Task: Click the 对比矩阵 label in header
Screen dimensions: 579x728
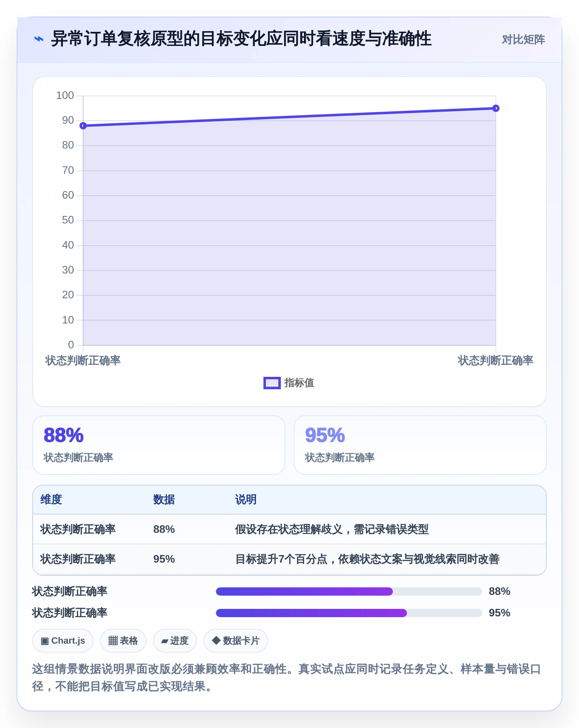Action: pos(523,40)
